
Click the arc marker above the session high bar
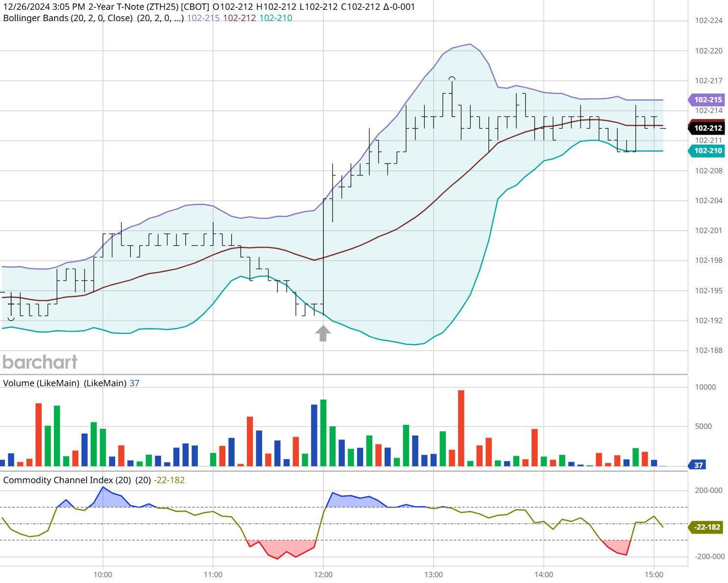[x=452, y=78]
